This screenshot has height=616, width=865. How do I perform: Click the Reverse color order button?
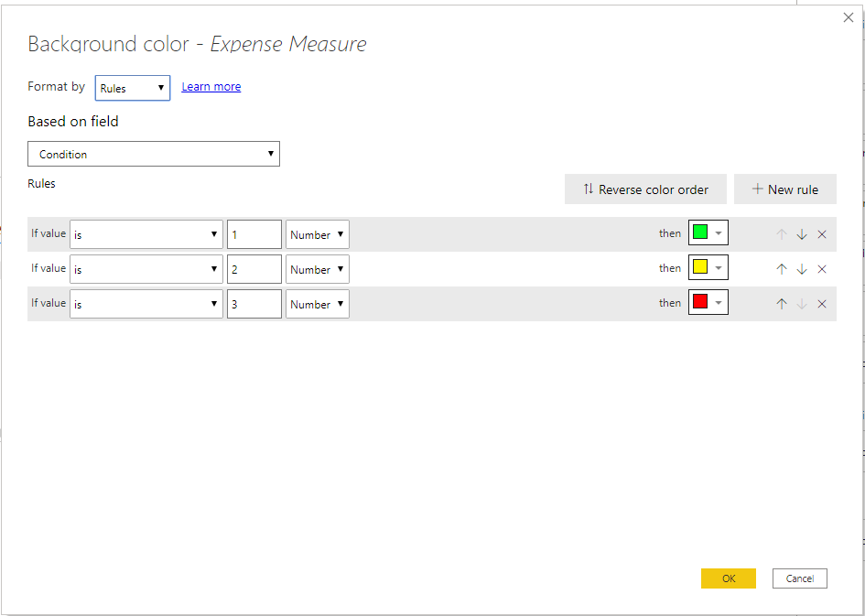pos(645,189)
